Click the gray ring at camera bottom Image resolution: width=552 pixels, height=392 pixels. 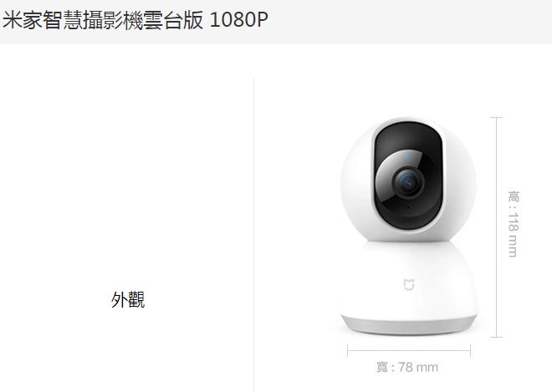[x=409, y=325]
